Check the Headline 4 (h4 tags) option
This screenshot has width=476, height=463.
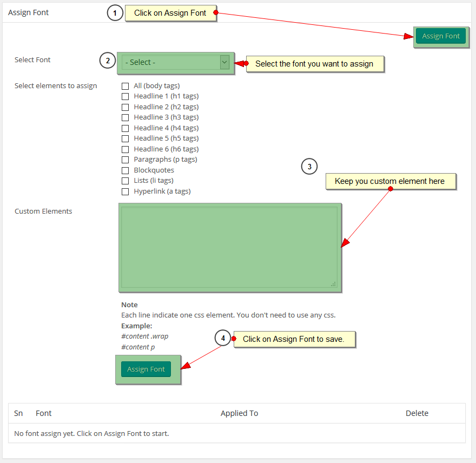(125, 128)
